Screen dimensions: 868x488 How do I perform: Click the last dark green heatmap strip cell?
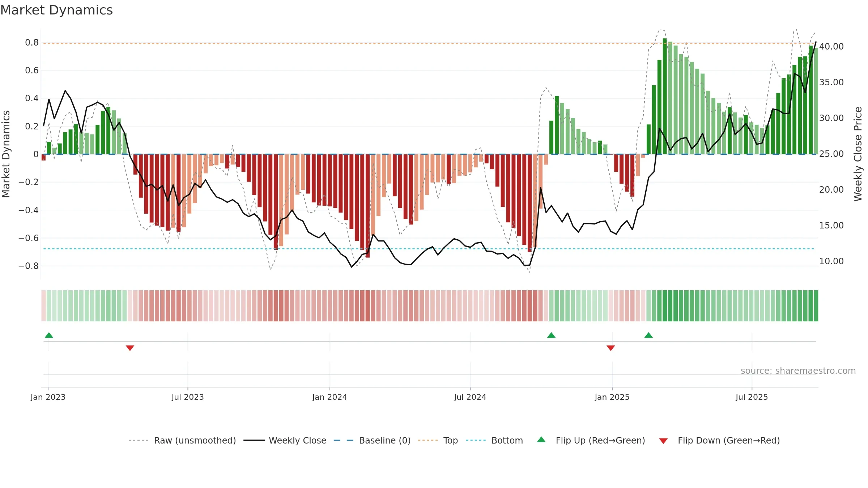816,306
